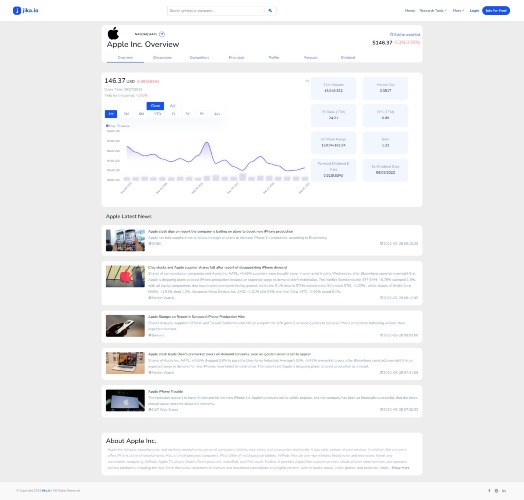Select the Overview tab
Image resolution: width=524 pixels, height=500 pixels.
click(125, 57)
